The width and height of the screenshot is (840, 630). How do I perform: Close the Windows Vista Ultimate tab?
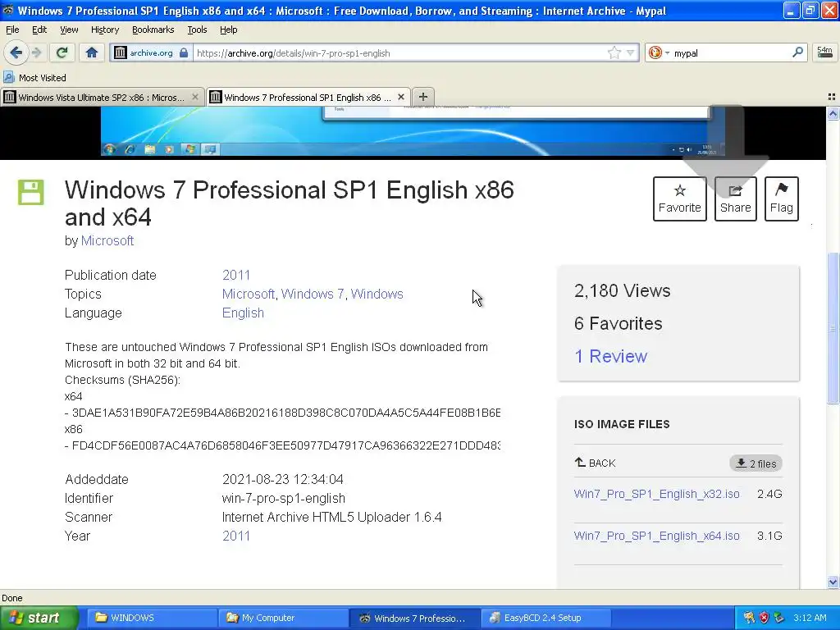(x=195, y=97)
